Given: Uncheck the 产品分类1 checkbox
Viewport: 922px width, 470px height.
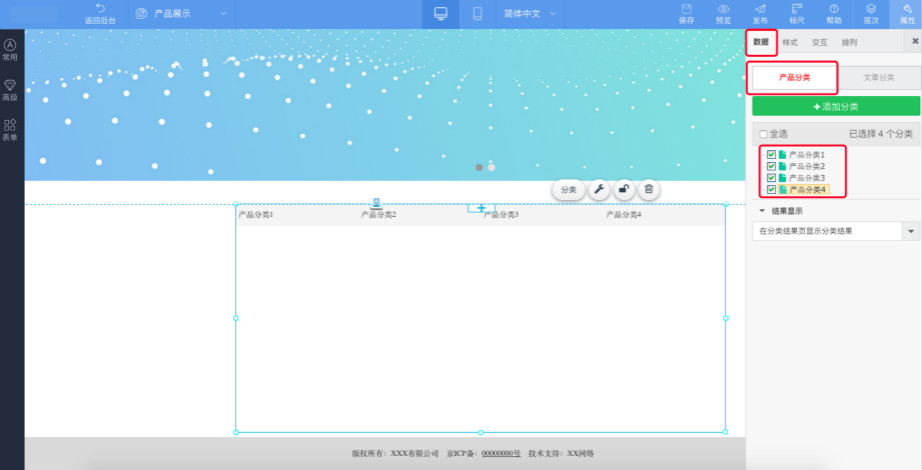Looking at the screenshot, I should [x=771, y=155].
